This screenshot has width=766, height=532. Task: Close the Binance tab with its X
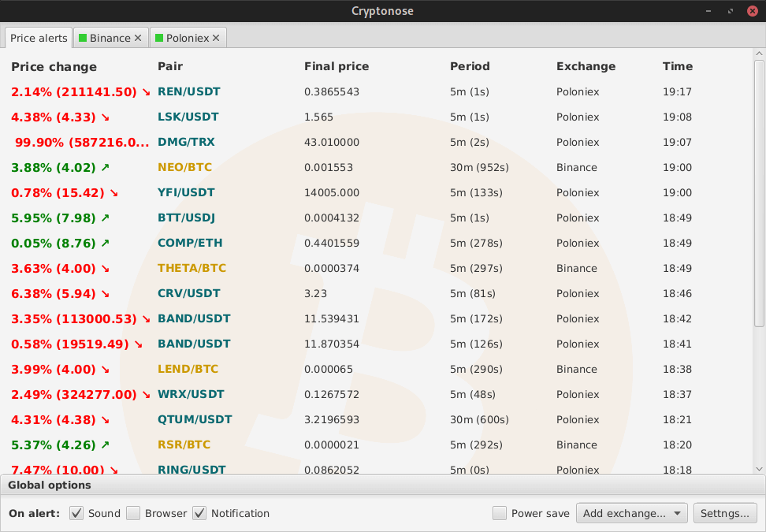point(138,38)
